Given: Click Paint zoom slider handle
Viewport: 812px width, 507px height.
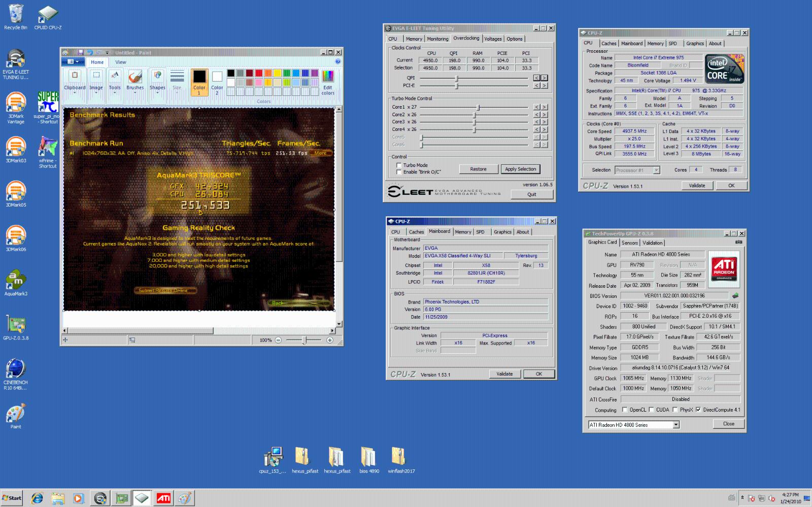Looking at the screenshot, I should coord(304,340).
